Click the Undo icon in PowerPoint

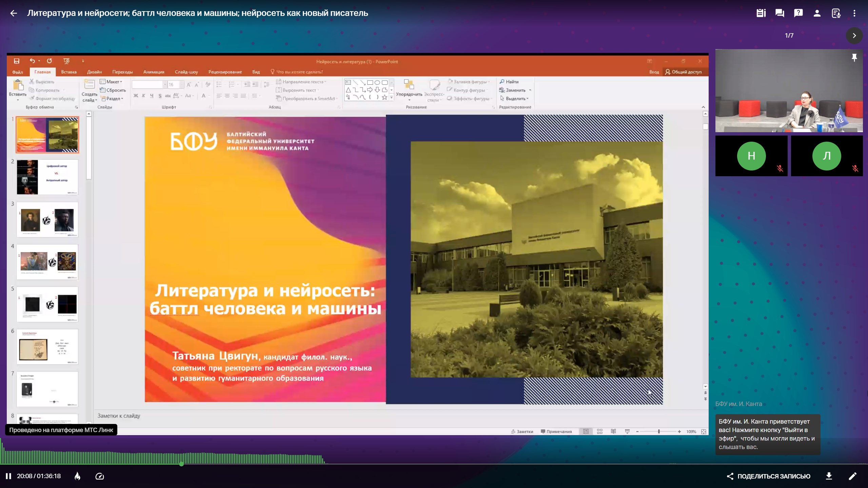point(32,61)
